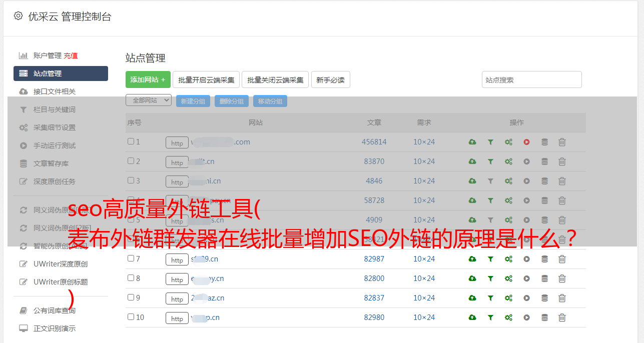This screenshot has width=644, height=343.
Task: Select the checkbox for row 7
Action: click(131, 258)
